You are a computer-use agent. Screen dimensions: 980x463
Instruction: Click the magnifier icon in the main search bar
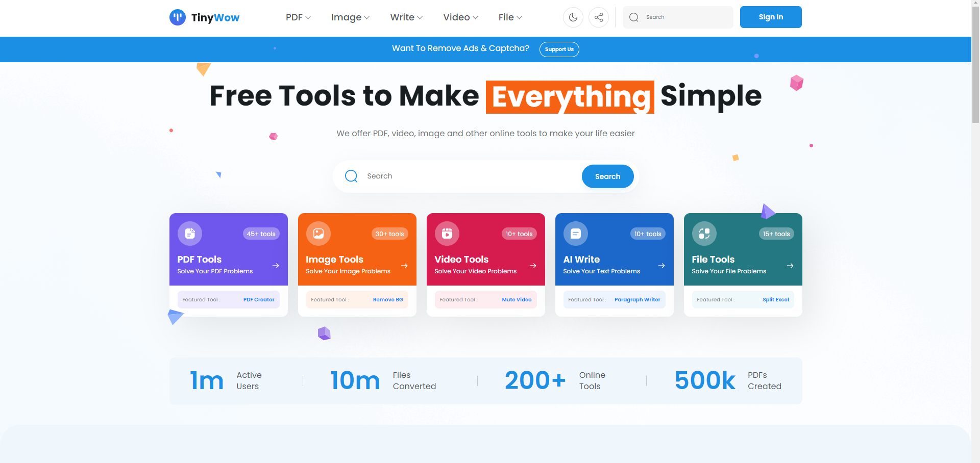coord(351,176)
